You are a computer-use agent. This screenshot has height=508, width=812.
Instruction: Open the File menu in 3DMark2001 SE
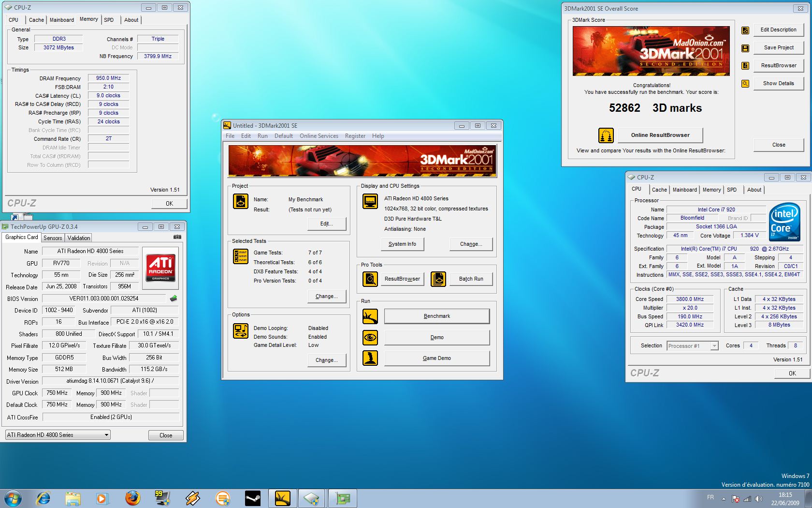pyautogui.click(x=230, y=136)
